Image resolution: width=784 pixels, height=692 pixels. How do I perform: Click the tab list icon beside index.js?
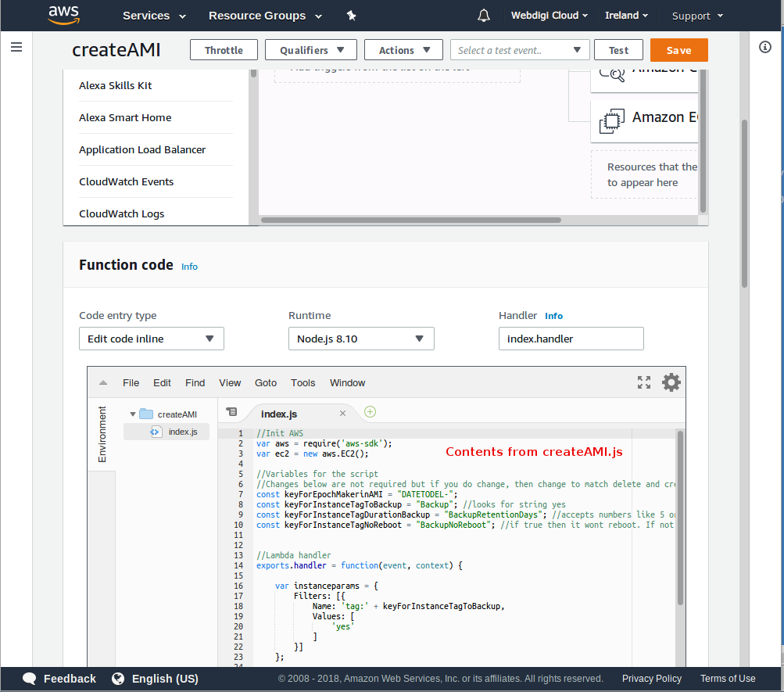pos(231,412)
